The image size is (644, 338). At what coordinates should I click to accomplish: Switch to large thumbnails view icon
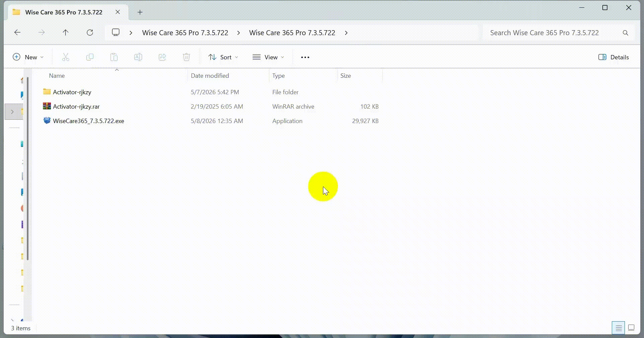point(631,328)
